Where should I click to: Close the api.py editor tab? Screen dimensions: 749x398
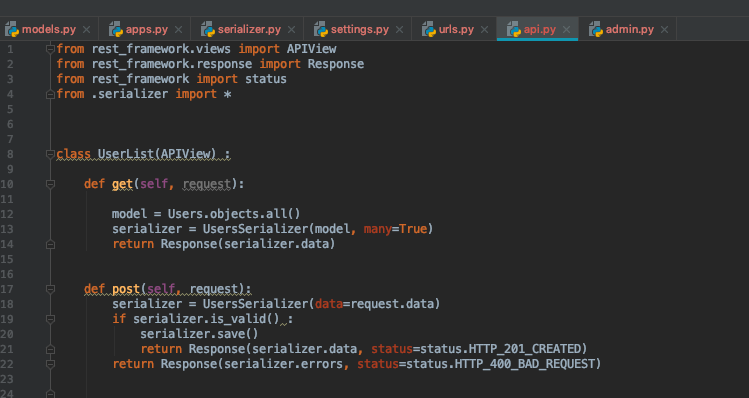(567, 30)
